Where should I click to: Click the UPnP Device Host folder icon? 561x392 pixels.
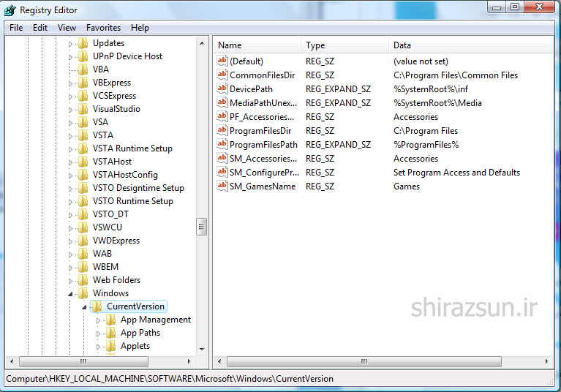coord(83,56)
